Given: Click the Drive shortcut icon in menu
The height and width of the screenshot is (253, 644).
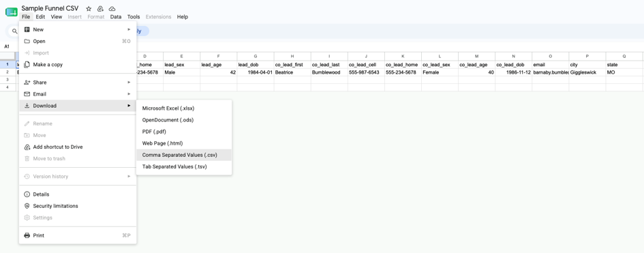Looking at the screenshot, I should click(x=27, y=147).
